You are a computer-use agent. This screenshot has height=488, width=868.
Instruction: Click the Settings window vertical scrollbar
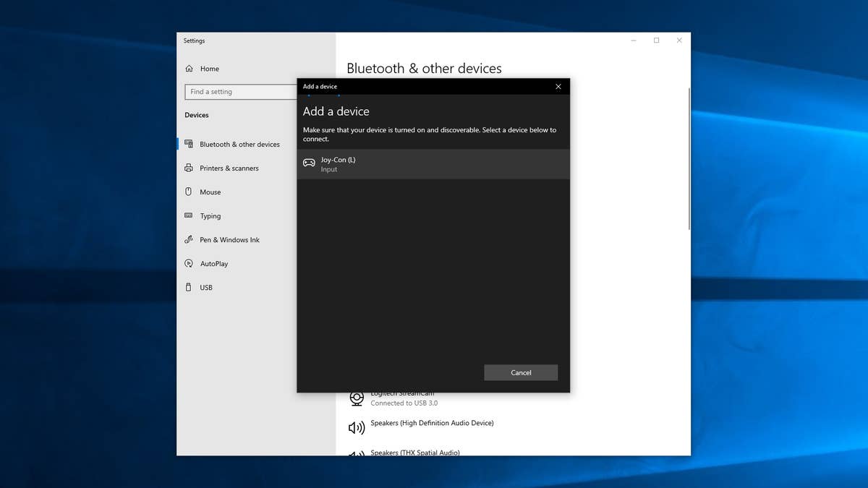click(x=689, y=159)
